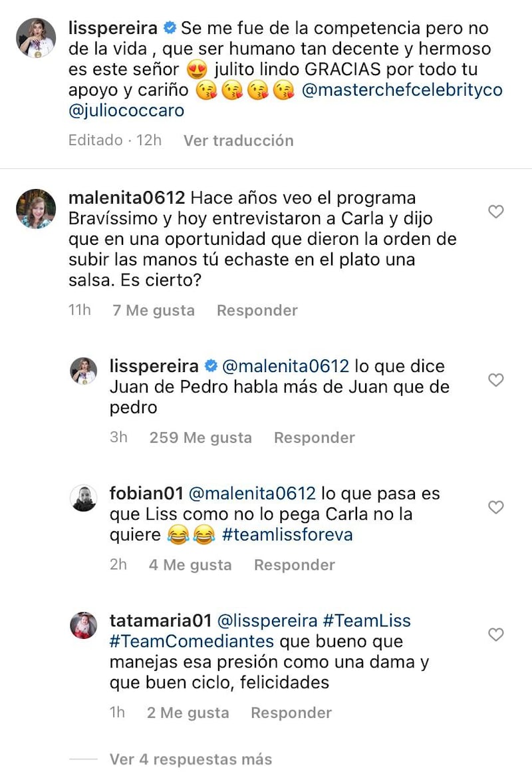Like malenita0612's comment with the heart
Screen dimensions: 532x772
tap(496, 212)
